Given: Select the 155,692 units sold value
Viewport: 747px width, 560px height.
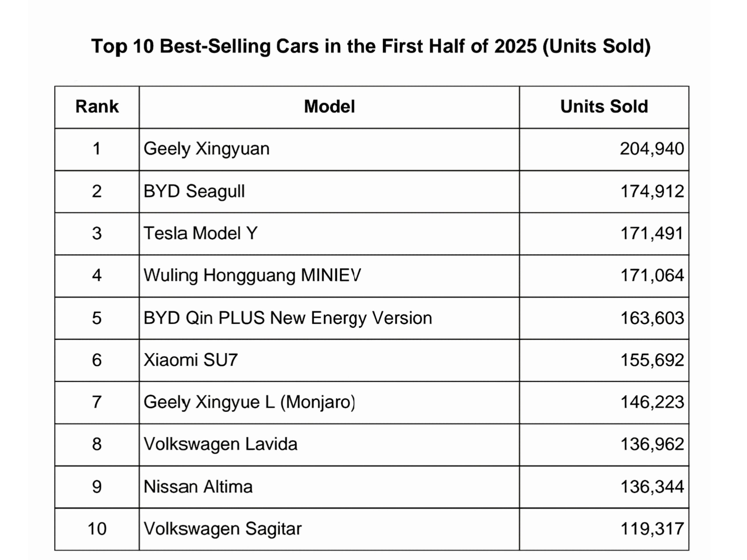Looking at the screenshot, I should [x=652, y=360].
